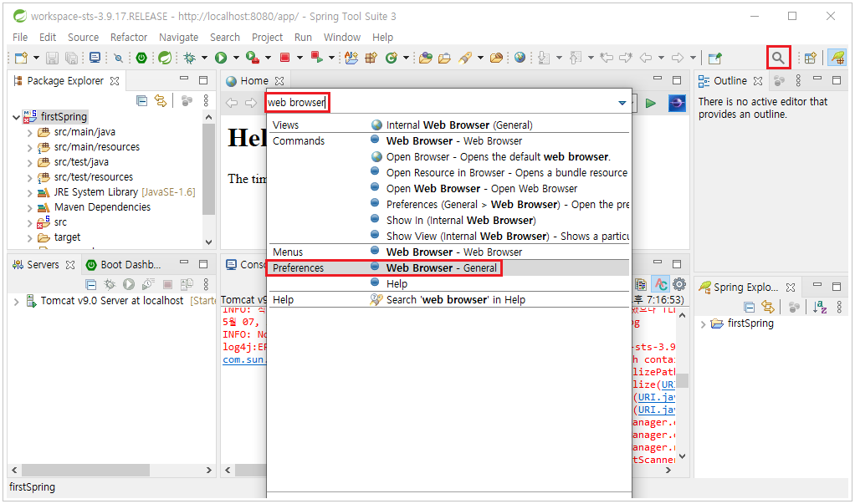This screenshot has height=504, width=855.
Task: Expand firstSpring in Spring Explorer
Action: coord(703,324)
